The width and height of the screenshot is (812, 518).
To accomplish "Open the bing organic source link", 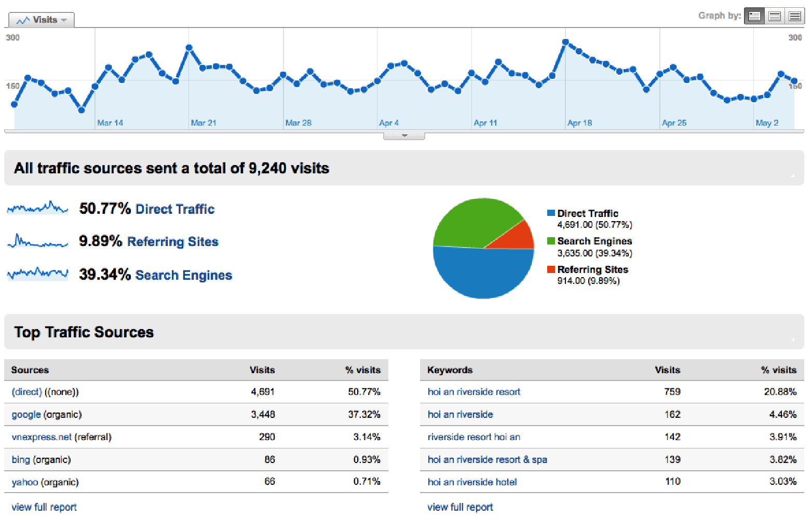I will (21, 460).
